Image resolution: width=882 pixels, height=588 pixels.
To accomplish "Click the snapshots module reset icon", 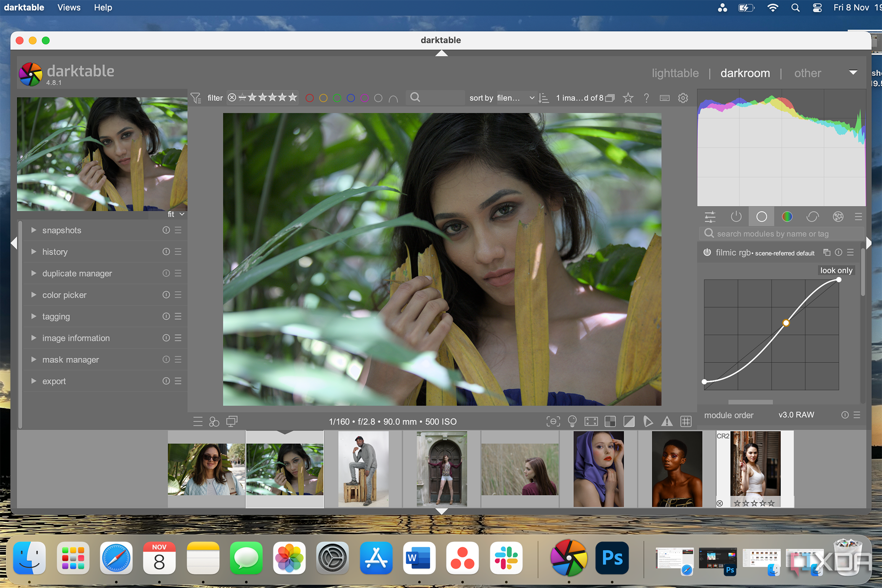I will coord(165,230).
